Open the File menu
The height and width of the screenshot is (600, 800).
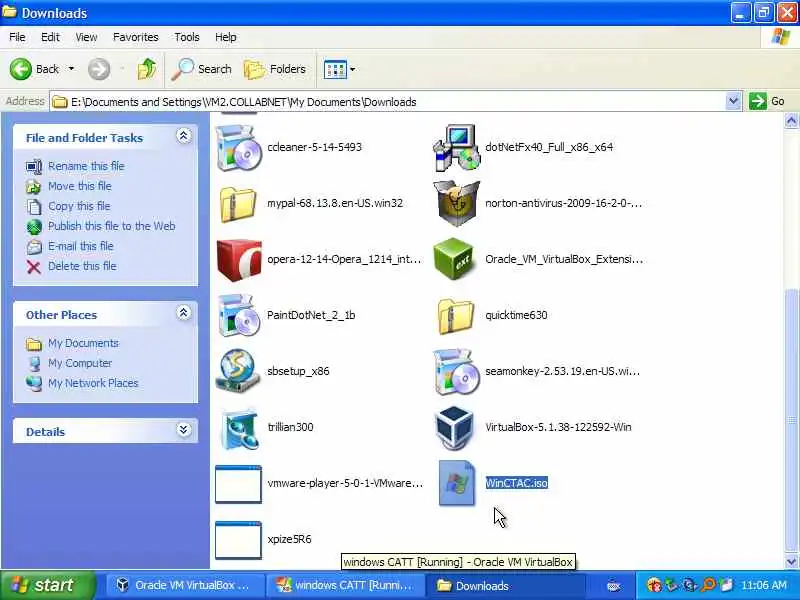point(17,37)
